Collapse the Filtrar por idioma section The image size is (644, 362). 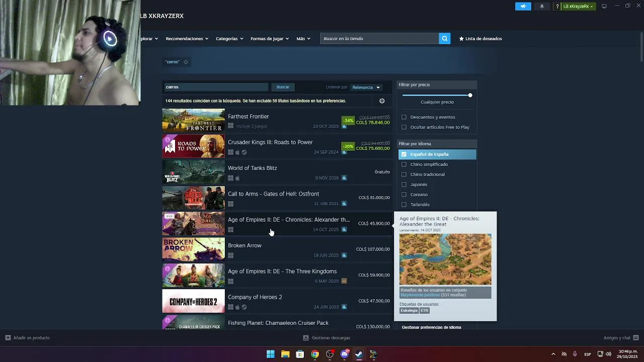(437, 144)
